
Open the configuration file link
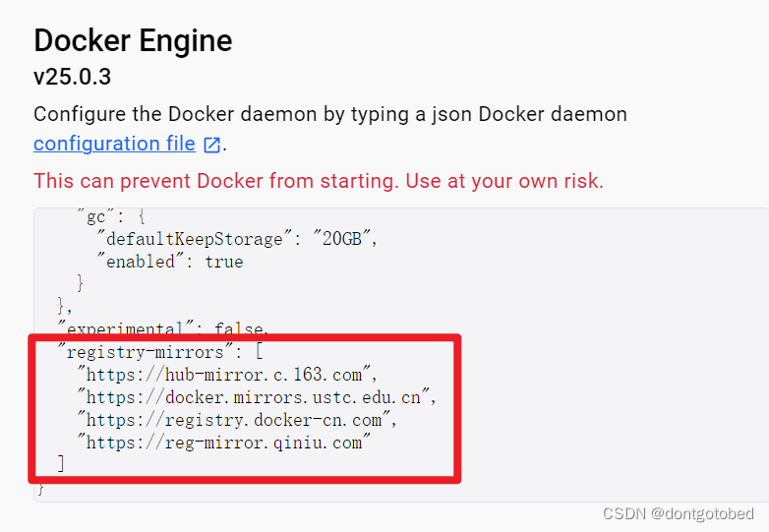[114, 144]
